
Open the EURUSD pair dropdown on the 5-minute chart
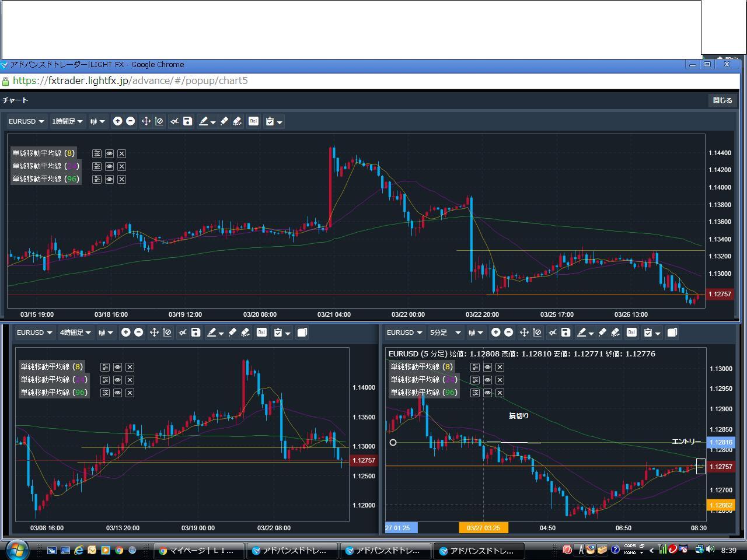(x=404, y=332)
